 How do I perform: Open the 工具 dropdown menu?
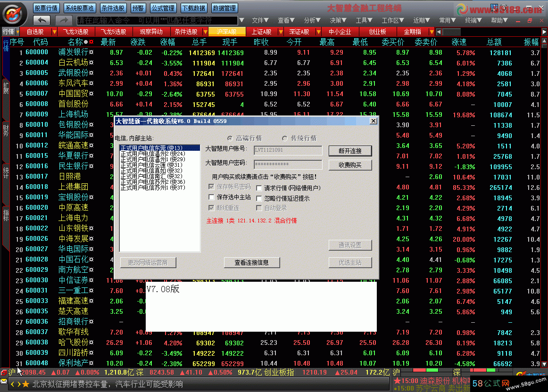point(364,21)
